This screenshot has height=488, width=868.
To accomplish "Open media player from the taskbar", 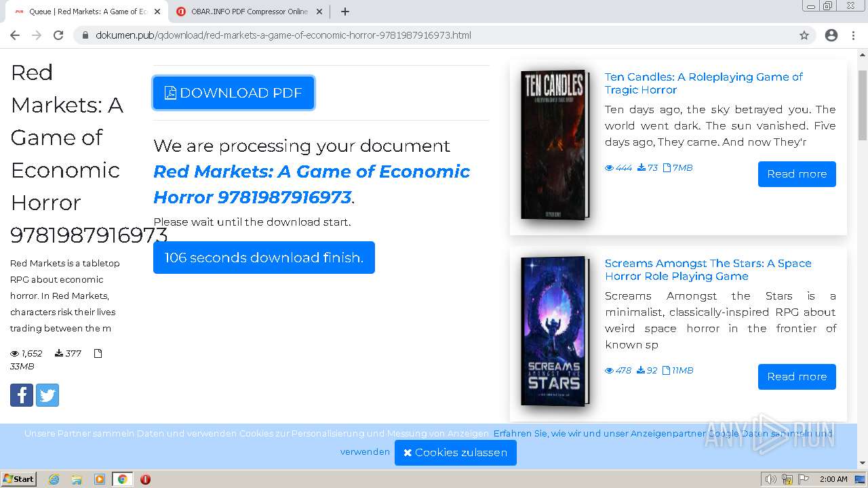I will (100, 479).
